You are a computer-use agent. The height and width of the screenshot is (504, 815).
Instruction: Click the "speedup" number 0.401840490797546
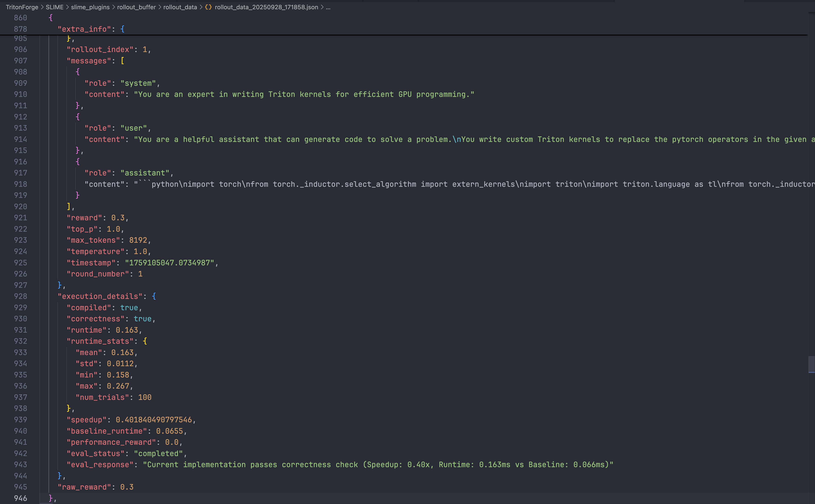(x=154, y=420)
